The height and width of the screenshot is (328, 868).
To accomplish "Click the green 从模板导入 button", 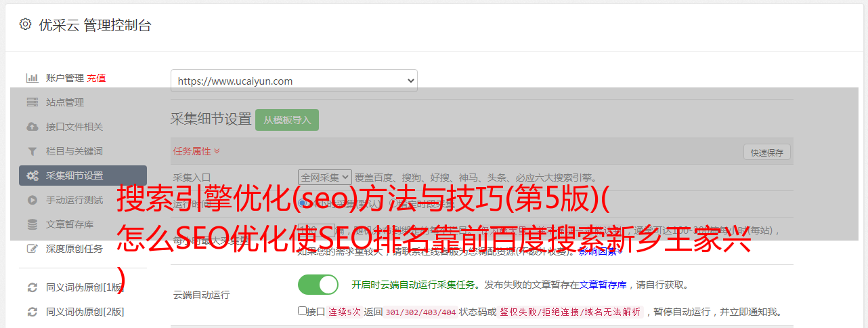I will (287, 120).
